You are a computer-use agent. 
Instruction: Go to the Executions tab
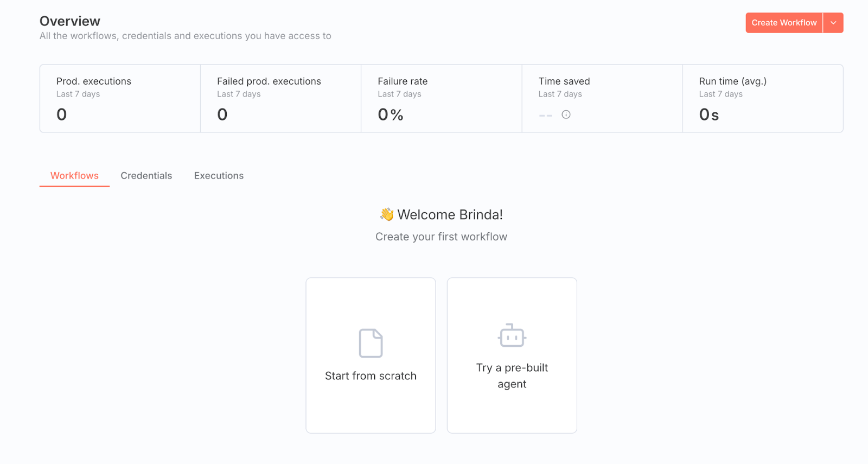click(x=219, y=176)
